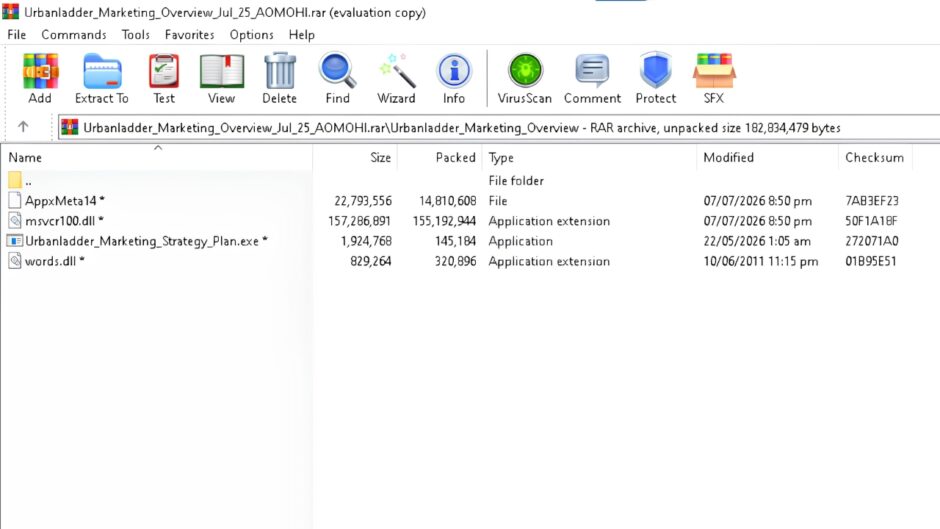Click the "Application" type of the exe row

pyautogui.click(x=520, y=241)
